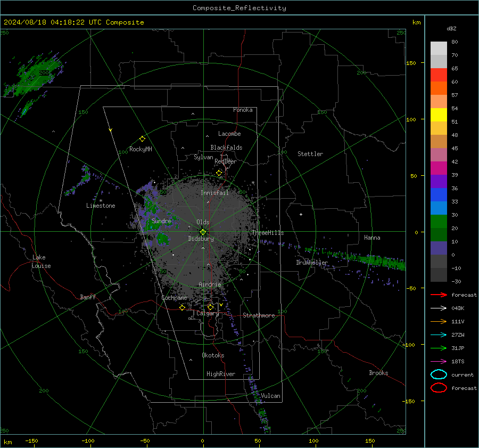The image size is (479, 448).
Task: Click the HighRiver label
Action: pos(221,374)
